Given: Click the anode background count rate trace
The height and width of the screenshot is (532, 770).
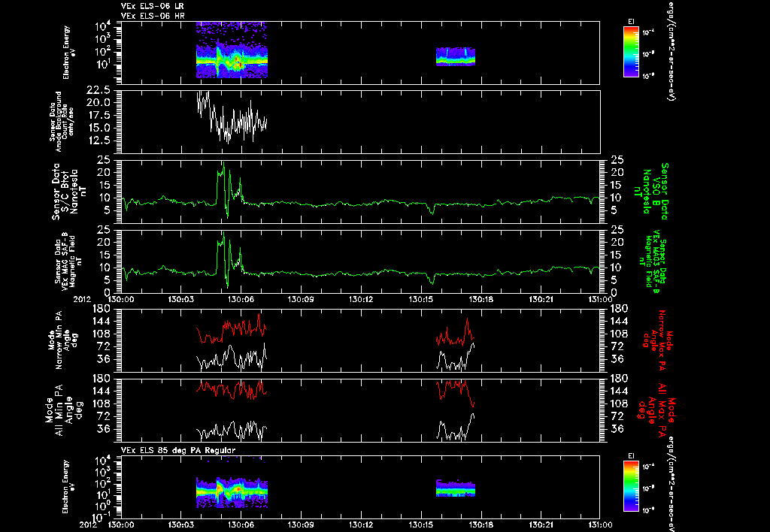Looking at the screenshot, I should point(232,118).
